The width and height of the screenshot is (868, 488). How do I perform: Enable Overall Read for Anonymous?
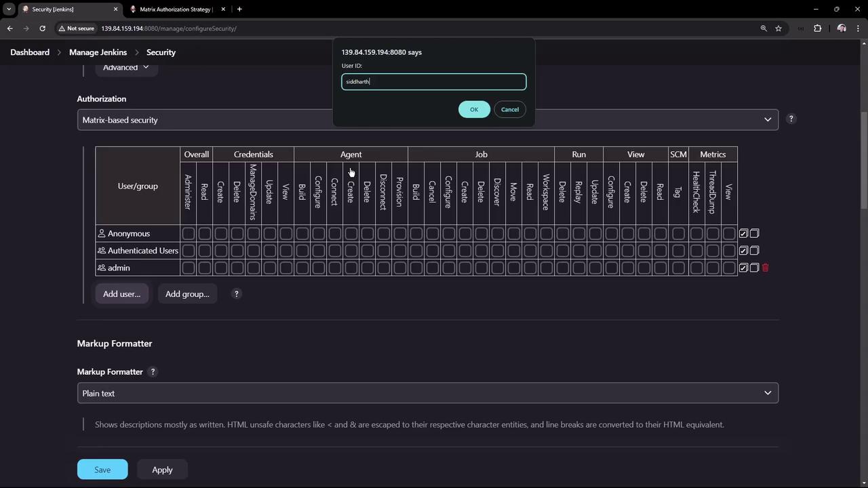pyautogui.click(x=205, y=233)
